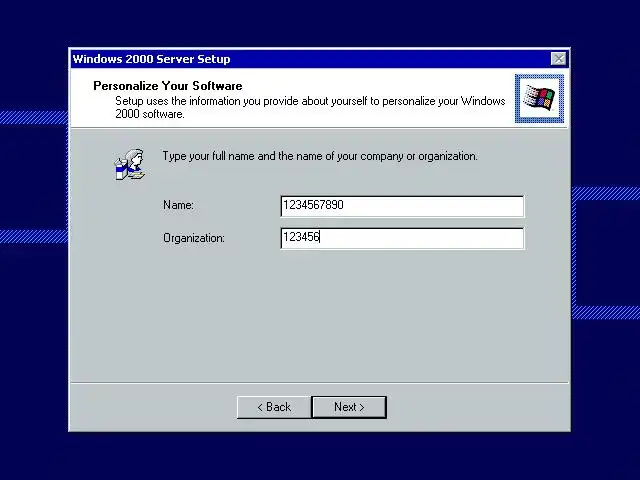Go back with the Back button
This screenshot has width=640, height=480.
coord(274,407)
